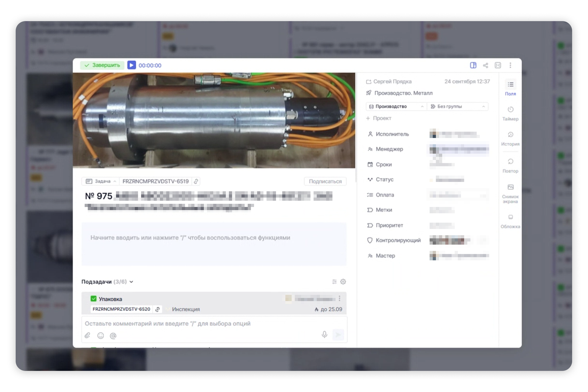
Task: Open the Без группы dropdown
Action: pos(457,106)
